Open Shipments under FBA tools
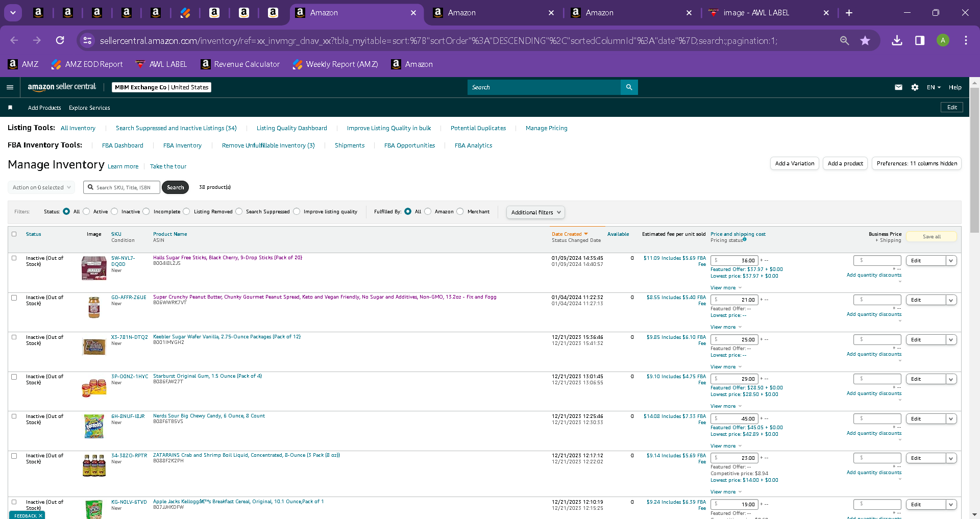 350,145
